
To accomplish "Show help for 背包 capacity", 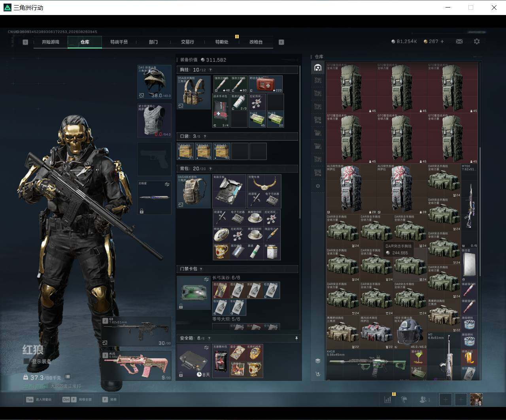I will pos(210,169).
